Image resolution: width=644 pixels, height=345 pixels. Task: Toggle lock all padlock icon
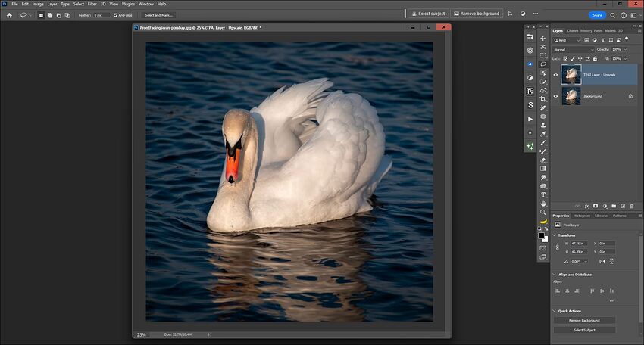pos(595,59)
